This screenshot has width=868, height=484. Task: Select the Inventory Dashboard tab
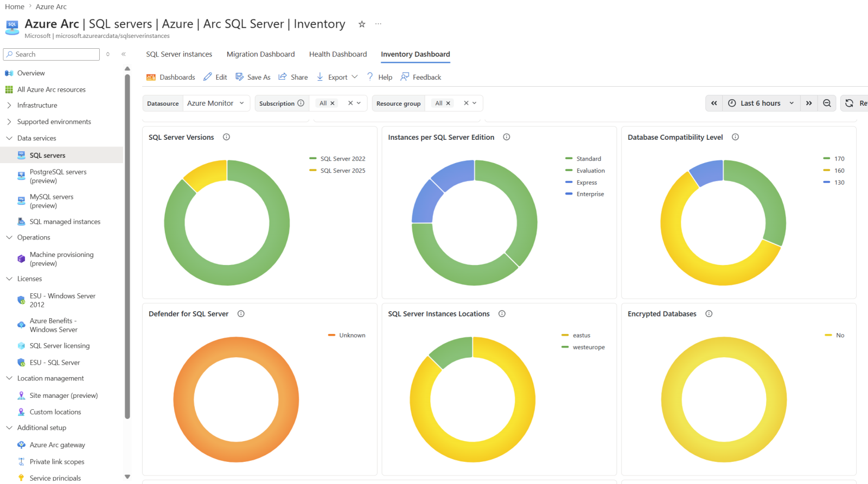(x=416, y=54)
